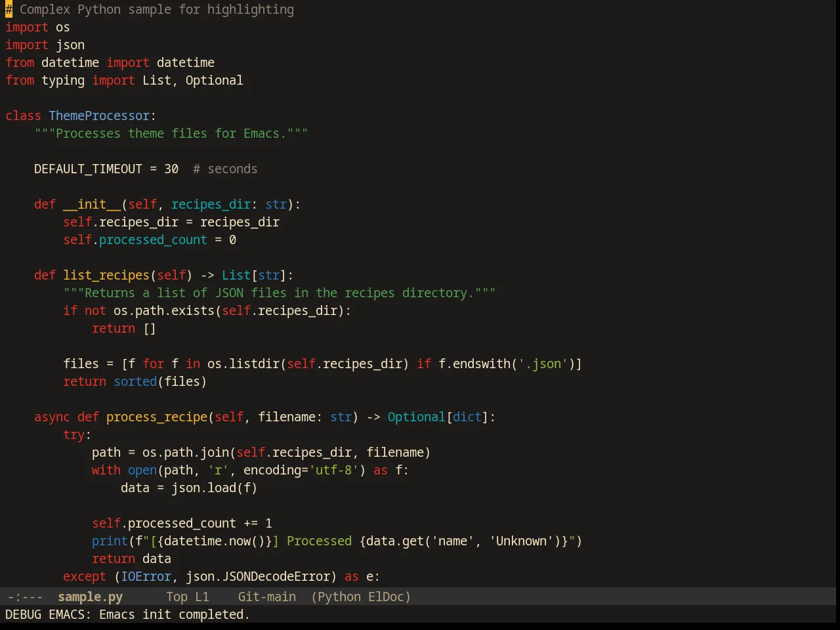840x630 pixels.
Task: Click the 'except' keyword
Action: (x=85, y=576)
